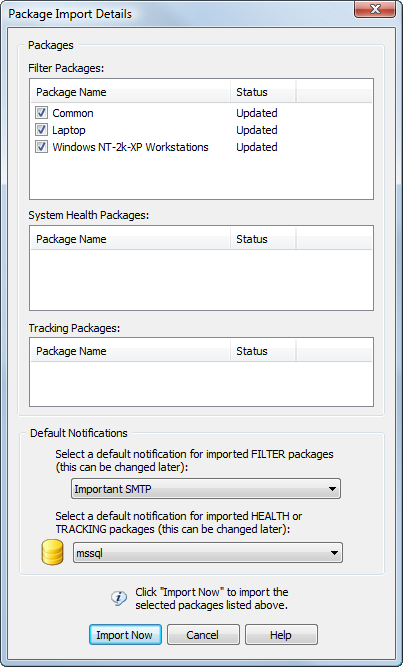Click the info speech bubble icon
Screen dimensions: 403x667
119,598
